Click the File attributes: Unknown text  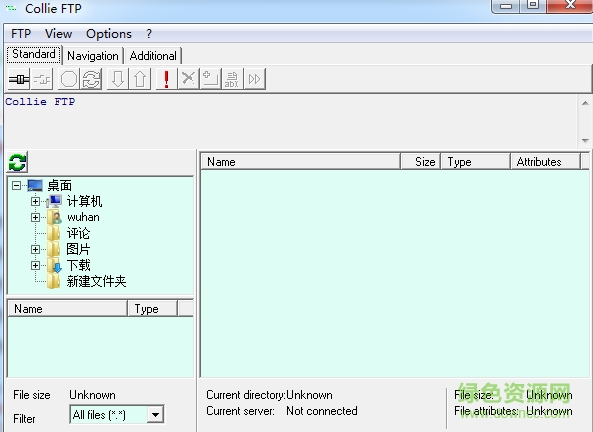point(513,411)
